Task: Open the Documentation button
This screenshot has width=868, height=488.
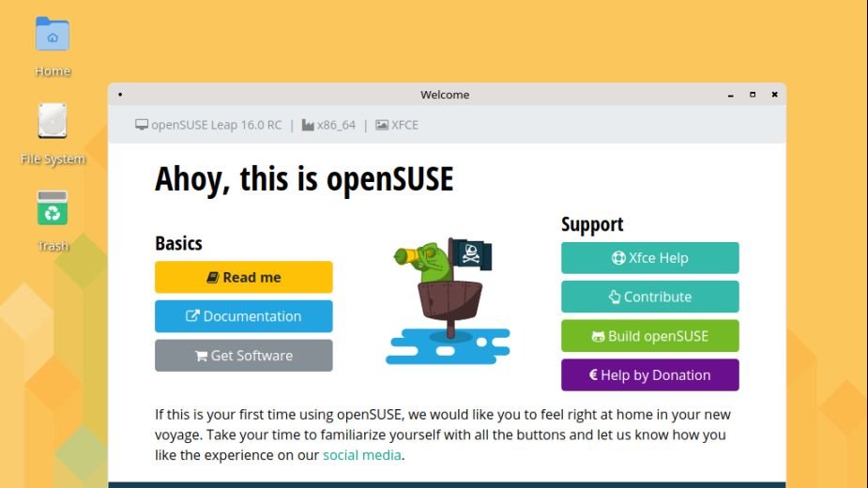Action: 244,316
